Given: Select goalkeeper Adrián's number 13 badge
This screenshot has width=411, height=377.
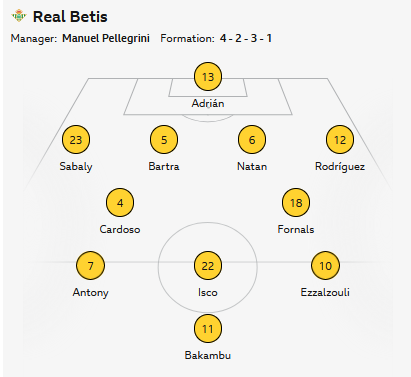Looking at the screenshot, I should tap(208, 77).
